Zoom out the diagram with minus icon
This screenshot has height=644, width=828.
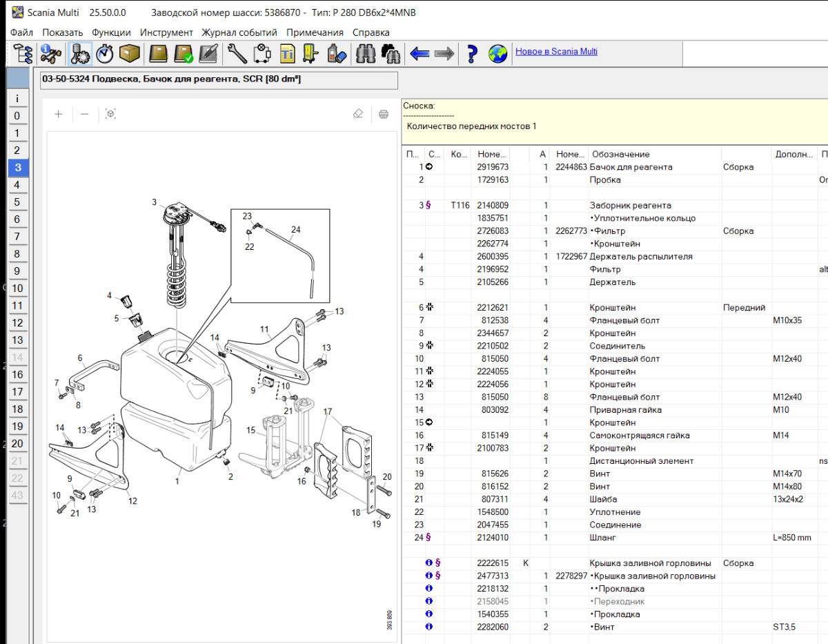pyautogui.click(x=84, y=114)
